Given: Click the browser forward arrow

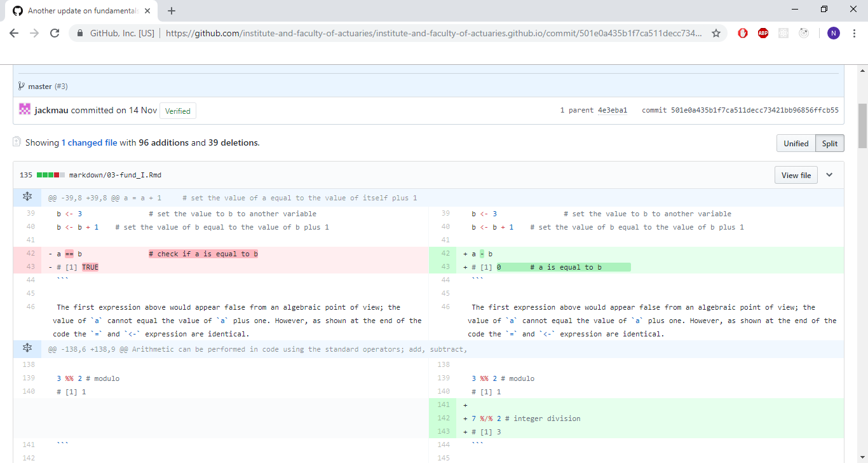Looking at the screenshot, I should pos(34,33).
